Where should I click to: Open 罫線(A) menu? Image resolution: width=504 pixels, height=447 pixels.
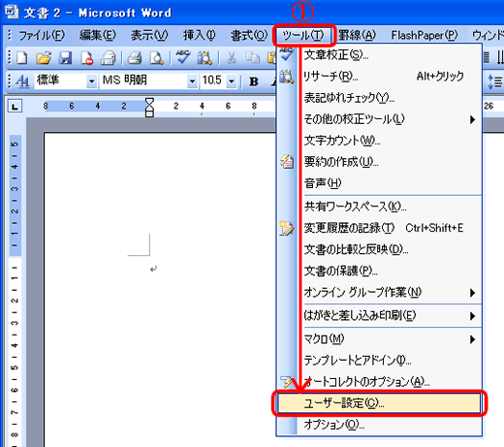click(x=358, y=35)
